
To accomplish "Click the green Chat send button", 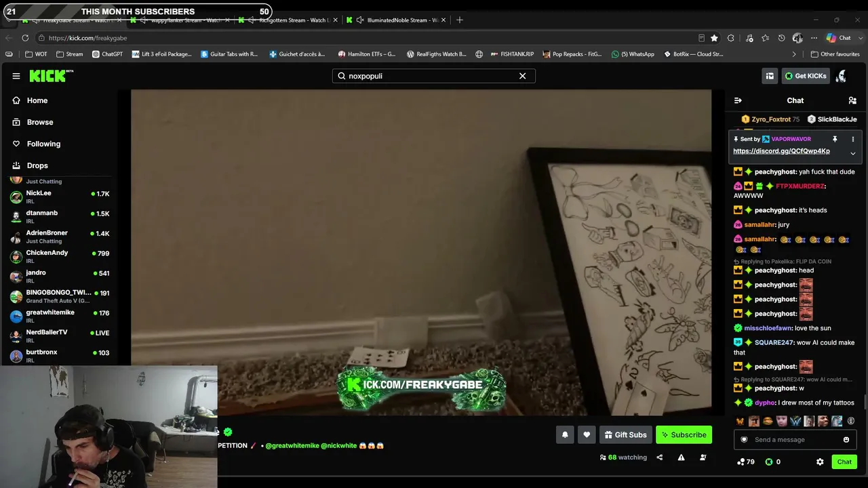I will coord(844,462).
